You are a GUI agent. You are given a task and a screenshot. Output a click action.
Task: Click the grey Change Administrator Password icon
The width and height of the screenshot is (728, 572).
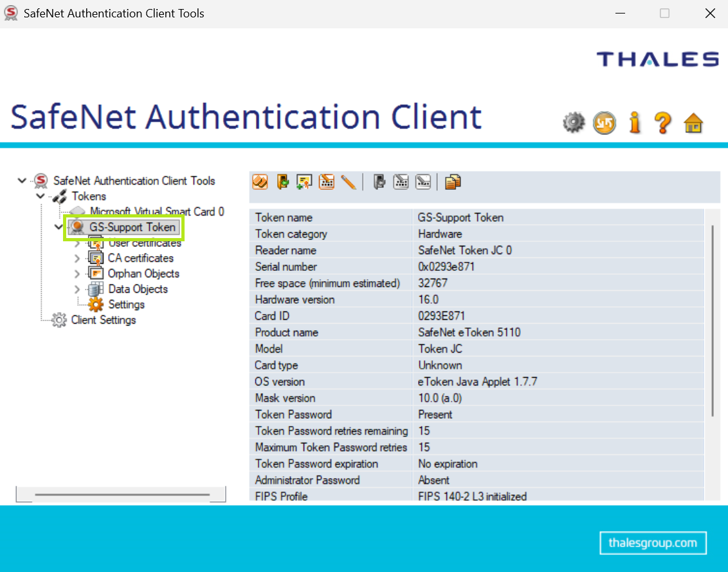[401, 182]
